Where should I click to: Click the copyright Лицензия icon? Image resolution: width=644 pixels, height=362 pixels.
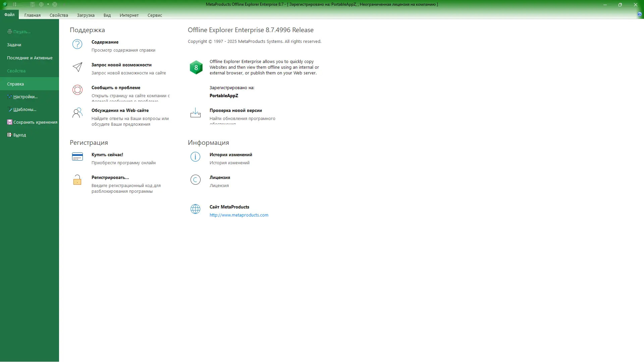point(195,180)
